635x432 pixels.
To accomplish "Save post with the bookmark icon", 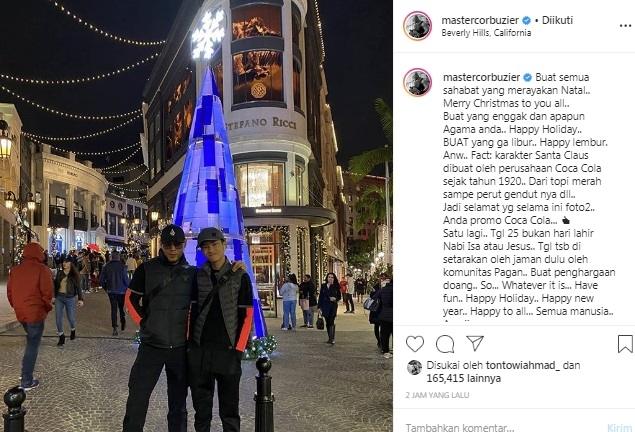I will 625,344.
